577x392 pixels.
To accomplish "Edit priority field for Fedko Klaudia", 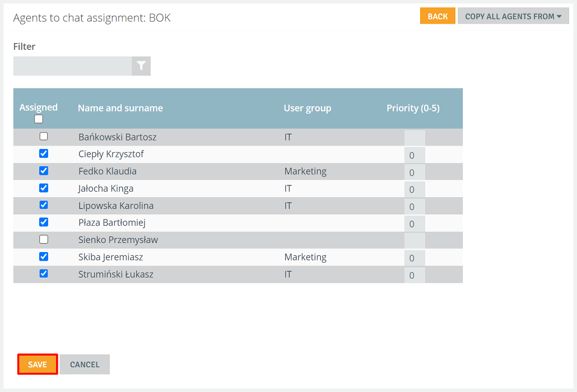I will pyautogui.click(x=415, y=172).
